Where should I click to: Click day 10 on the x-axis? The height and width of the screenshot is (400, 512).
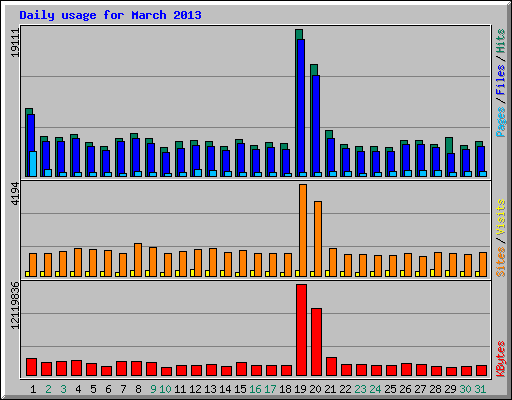pos(165,389)
